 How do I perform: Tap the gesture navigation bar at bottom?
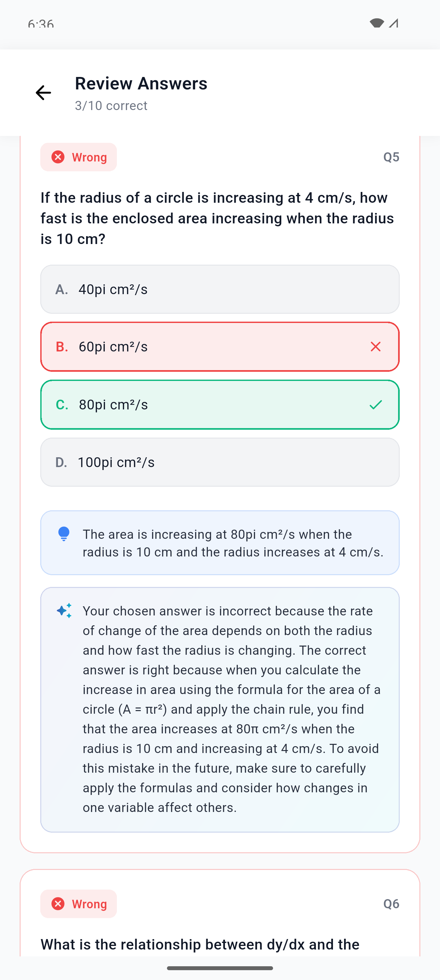pyautogui.click(x=220, y=968)
